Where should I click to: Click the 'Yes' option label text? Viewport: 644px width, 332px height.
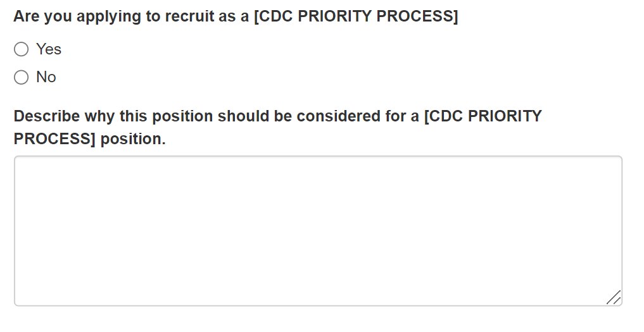(x=49, y=49)
